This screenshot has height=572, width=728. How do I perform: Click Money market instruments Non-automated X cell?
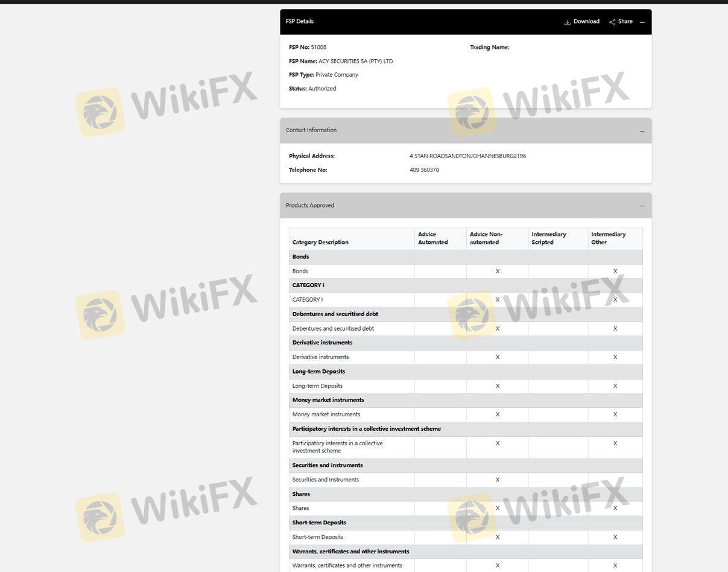(498, 415)
